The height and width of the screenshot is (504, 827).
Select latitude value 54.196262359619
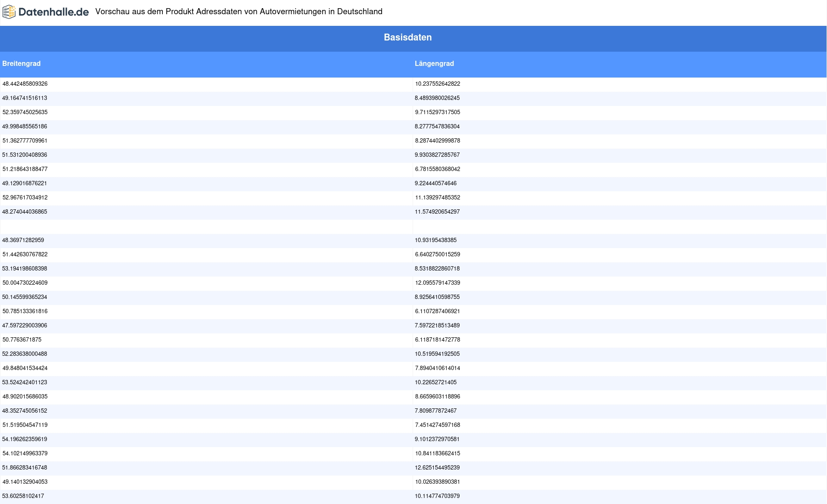coord(25,439)
